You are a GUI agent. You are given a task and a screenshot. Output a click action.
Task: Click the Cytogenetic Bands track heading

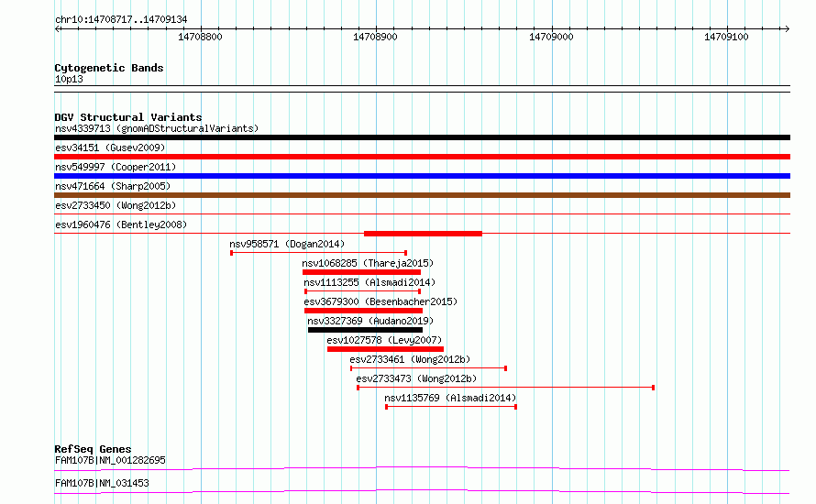[109, 68]
